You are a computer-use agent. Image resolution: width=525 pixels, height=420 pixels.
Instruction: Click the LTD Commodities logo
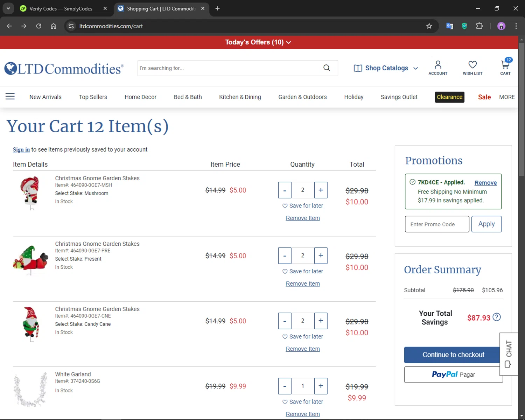[x=64, y=68]
